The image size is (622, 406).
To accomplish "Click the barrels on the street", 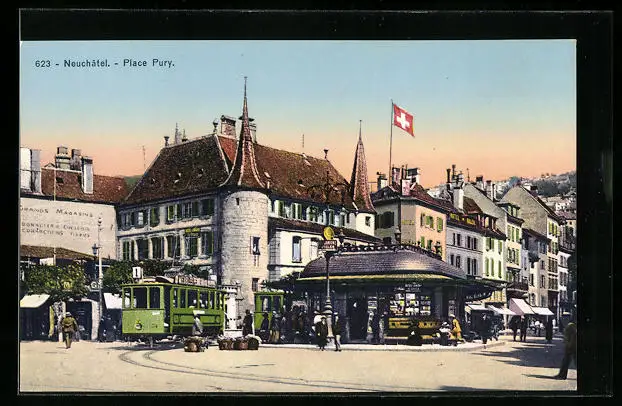I will pyautogui.click(x=238, y=343).
